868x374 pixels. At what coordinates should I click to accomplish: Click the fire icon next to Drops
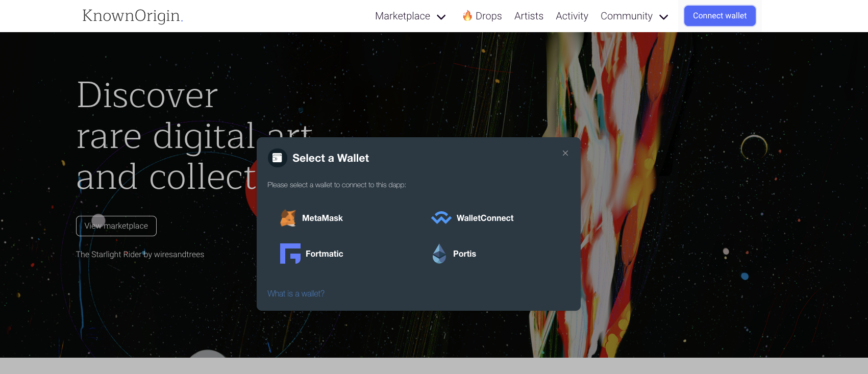point(467,16)
